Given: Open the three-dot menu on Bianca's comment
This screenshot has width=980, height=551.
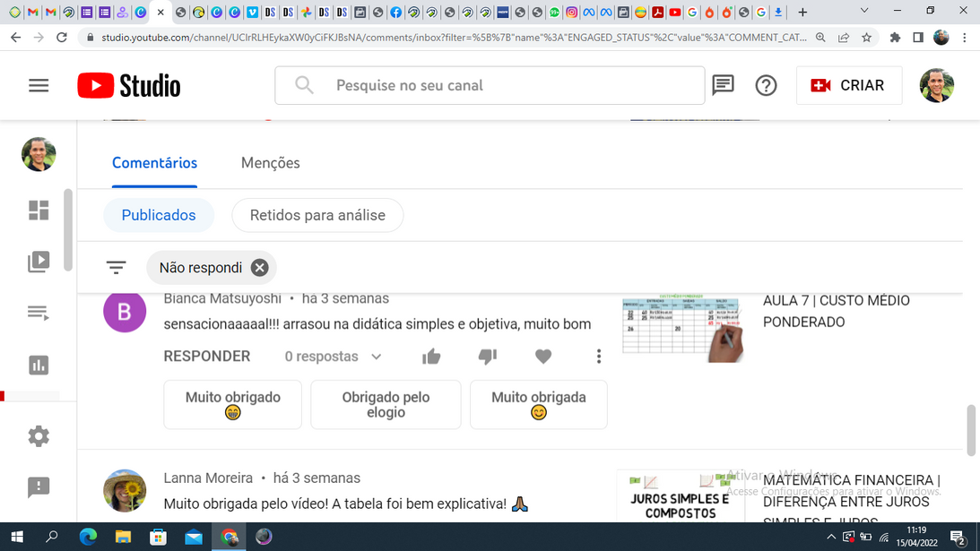Looking at the screenshot, I should coord(599,357).
